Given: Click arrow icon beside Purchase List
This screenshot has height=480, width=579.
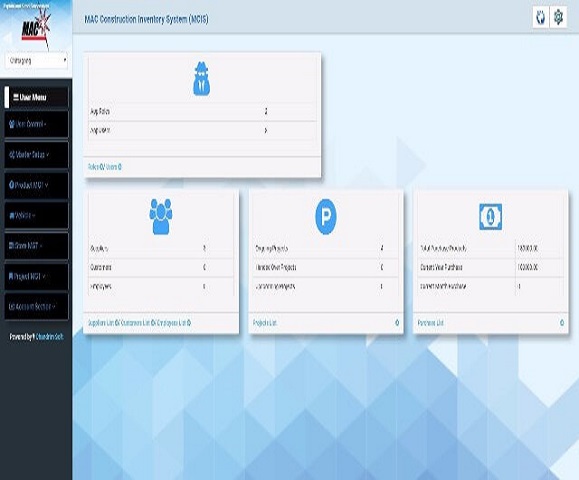Looking at the screenshot, I should tap(562, 323).
